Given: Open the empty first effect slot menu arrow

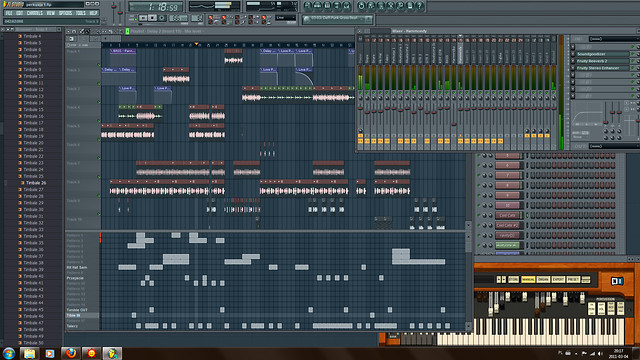Looking at the screenshot, I should tap(573, 47).
